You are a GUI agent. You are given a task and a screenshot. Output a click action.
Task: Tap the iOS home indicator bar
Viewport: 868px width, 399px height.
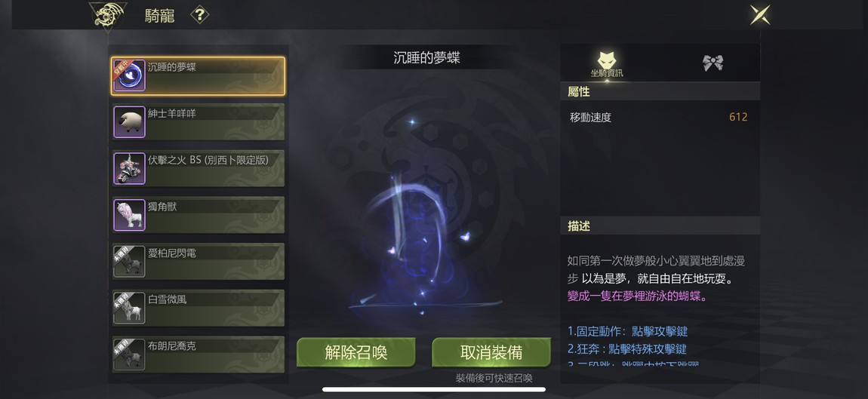pos(434,389)
